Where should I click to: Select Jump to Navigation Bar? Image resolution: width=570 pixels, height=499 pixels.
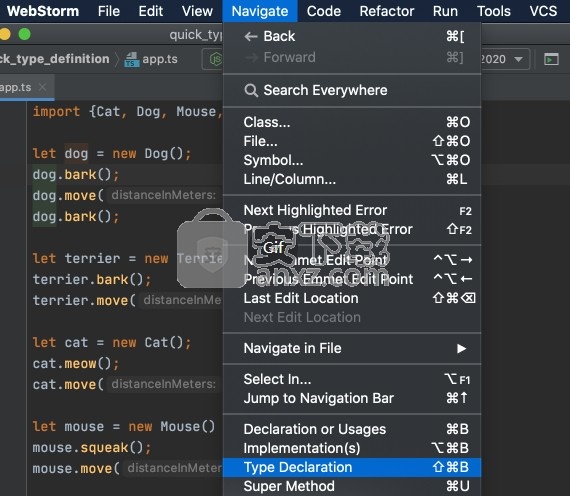352,398
